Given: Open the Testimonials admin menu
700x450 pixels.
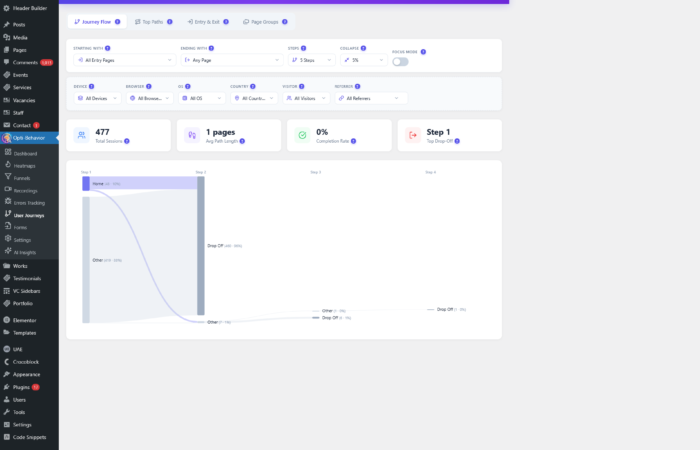Looking at the screenshot, I should click(x=27, y=278).
